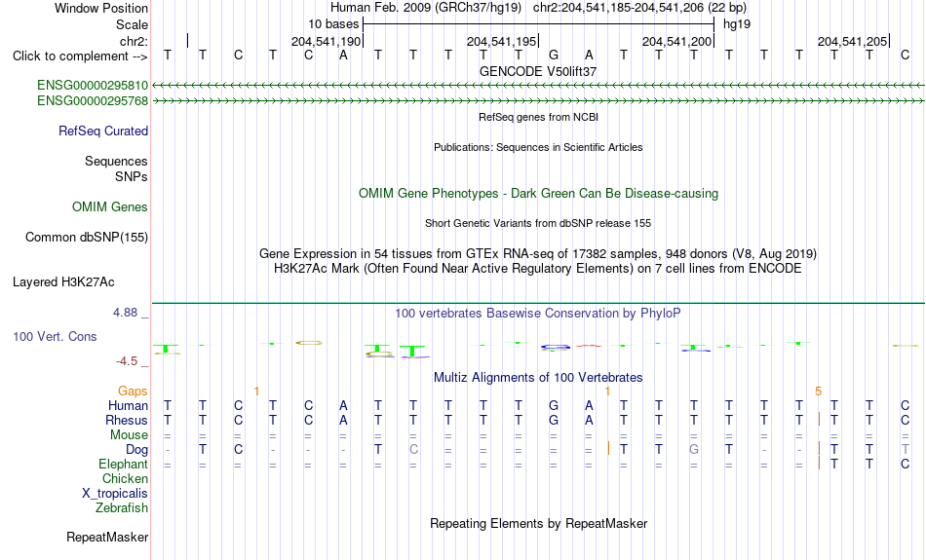Click the Layered H3K27Ac track label
The width and height of the screenshot is (926, 560).
[x=63, y=282]
